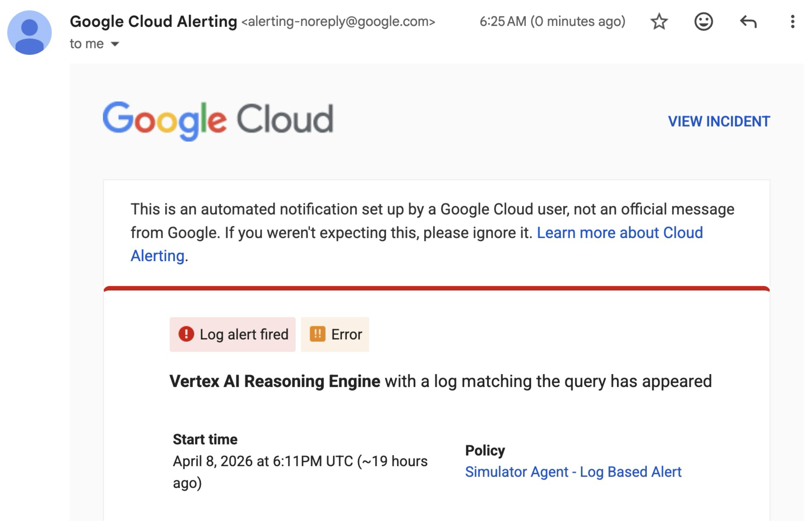Click the sender's profile avatar
Viewport: 812px width, 521px height.
29,33
